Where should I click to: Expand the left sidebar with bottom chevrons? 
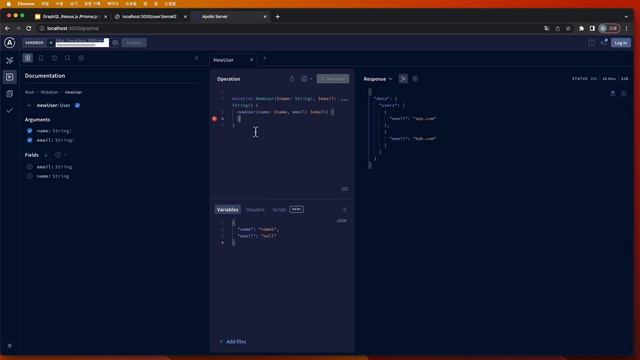pyautogui.click(x=10, y=346)
